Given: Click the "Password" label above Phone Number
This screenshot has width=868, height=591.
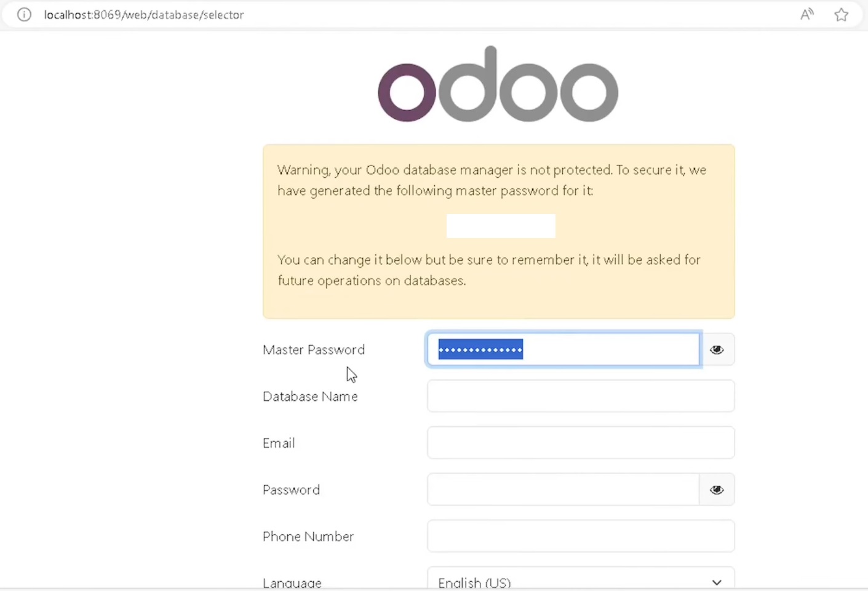Looking at the screenshot, I should point(291,490).
